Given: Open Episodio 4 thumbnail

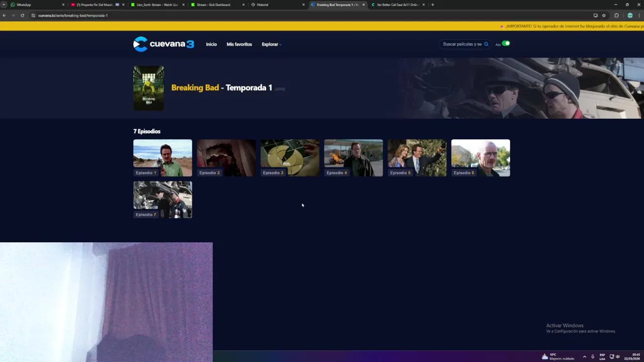Looking at the screenshot, I should (353, 158).
